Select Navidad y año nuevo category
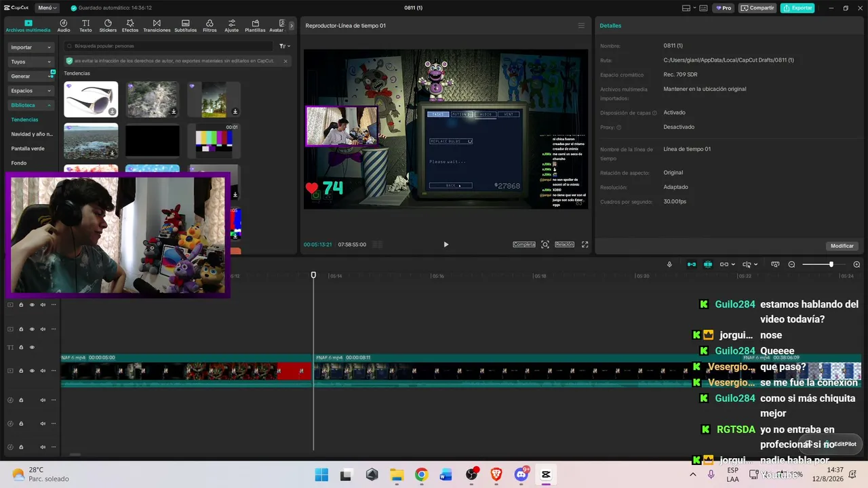Viewport: 868px width, 488px height. [x=32, y=134]
